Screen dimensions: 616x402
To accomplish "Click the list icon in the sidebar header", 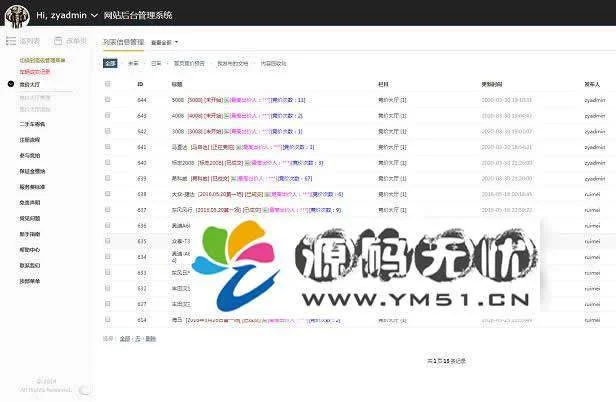I will pos(9,42).
